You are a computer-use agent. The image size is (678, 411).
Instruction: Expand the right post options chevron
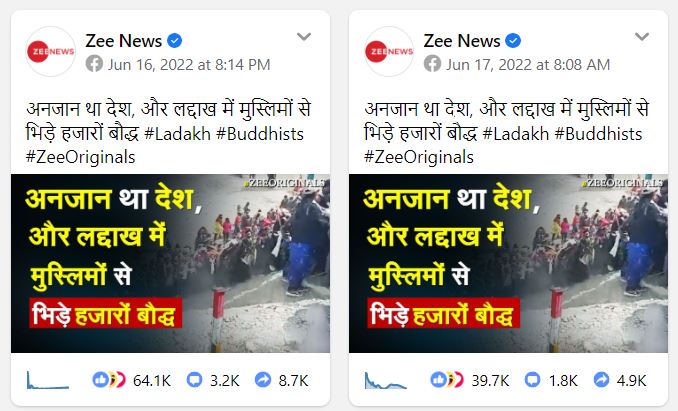click(x=642, y=36)
